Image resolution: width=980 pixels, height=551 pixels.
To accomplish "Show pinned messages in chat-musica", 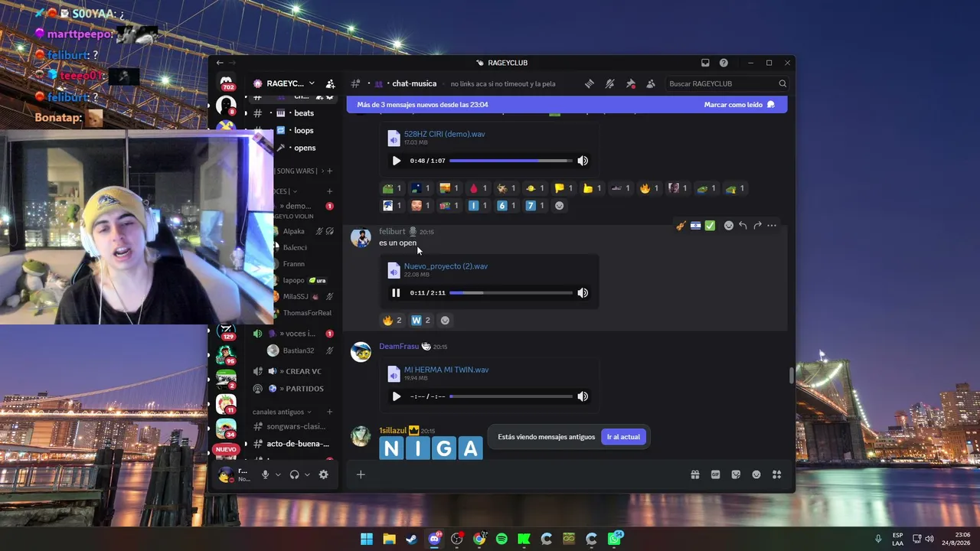I will click(631, 83).
